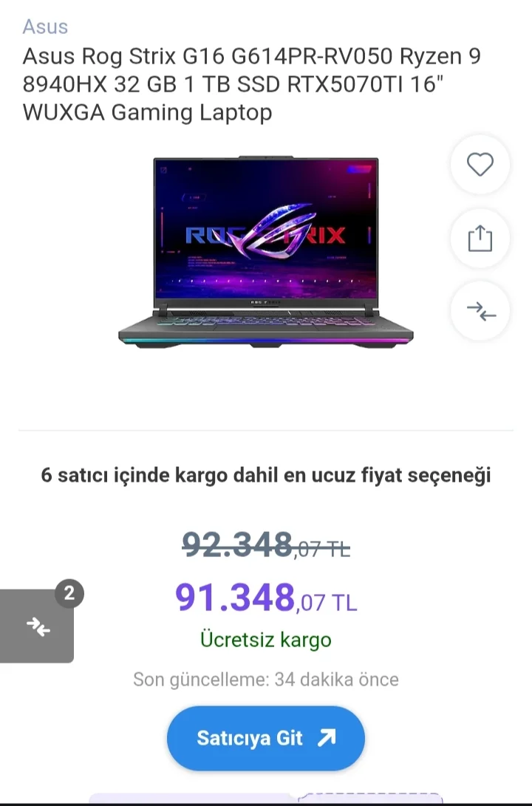Tap the round compare arrows icon beside image
The width and height of the screenshot is (532, 806).
pyautogui.click(x=480, y=311)
